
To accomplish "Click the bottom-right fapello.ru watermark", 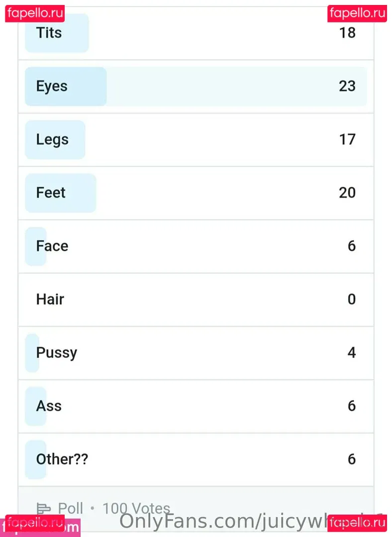I will click(x=357, y=523).
